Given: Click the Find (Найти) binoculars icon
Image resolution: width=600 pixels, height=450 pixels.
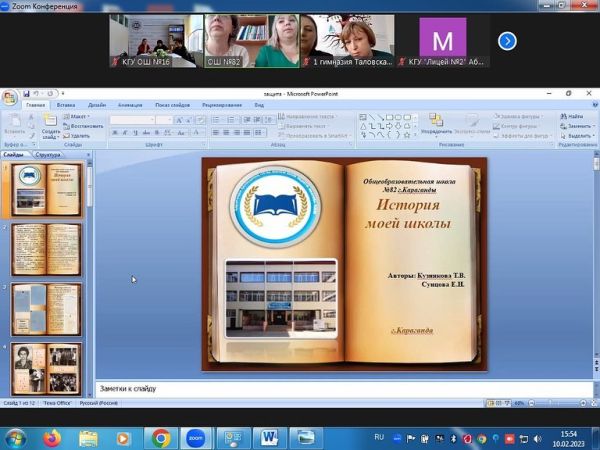Looking at the screenshot, I should [565, 117].
